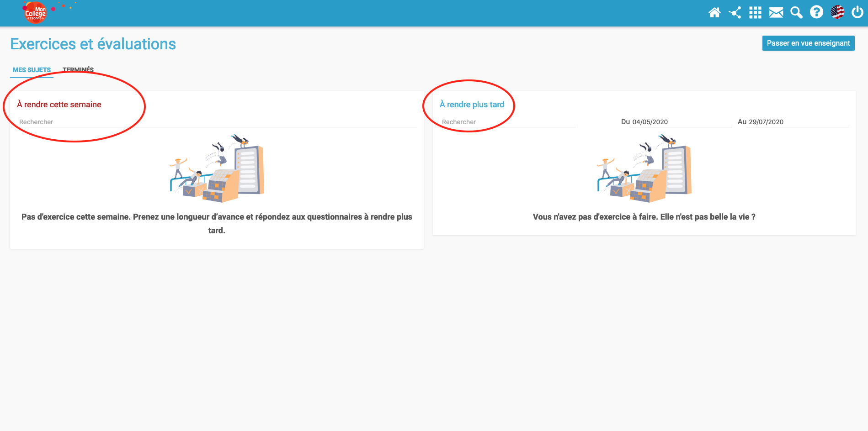Open the mail envelope icon
This screenshot has width=868, height=431.
(x=776, y=13)
